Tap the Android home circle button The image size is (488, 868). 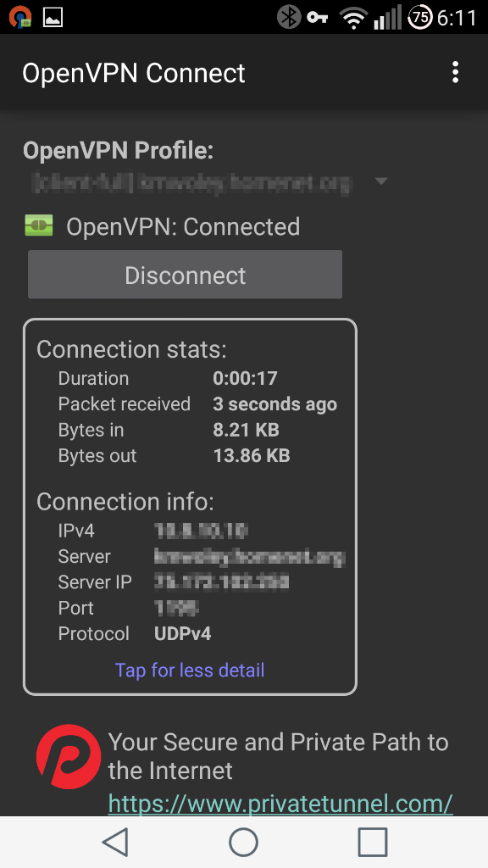pos(243,842)
